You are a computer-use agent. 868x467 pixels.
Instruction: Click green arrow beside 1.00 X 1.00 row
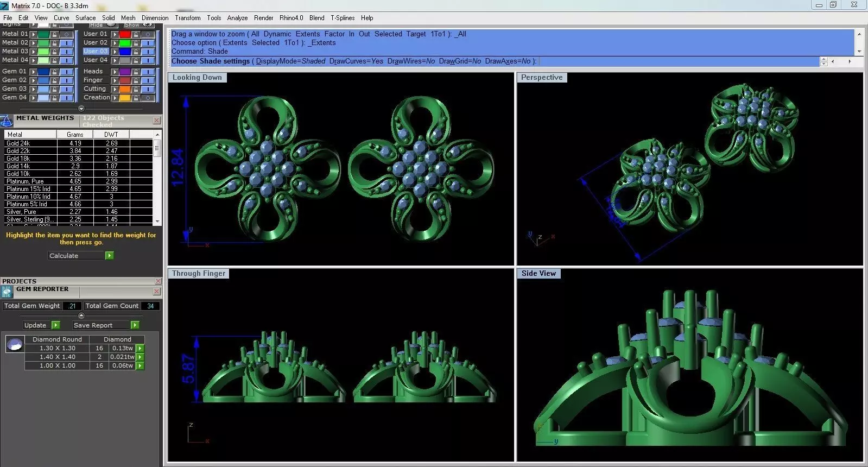pos(140,365)
